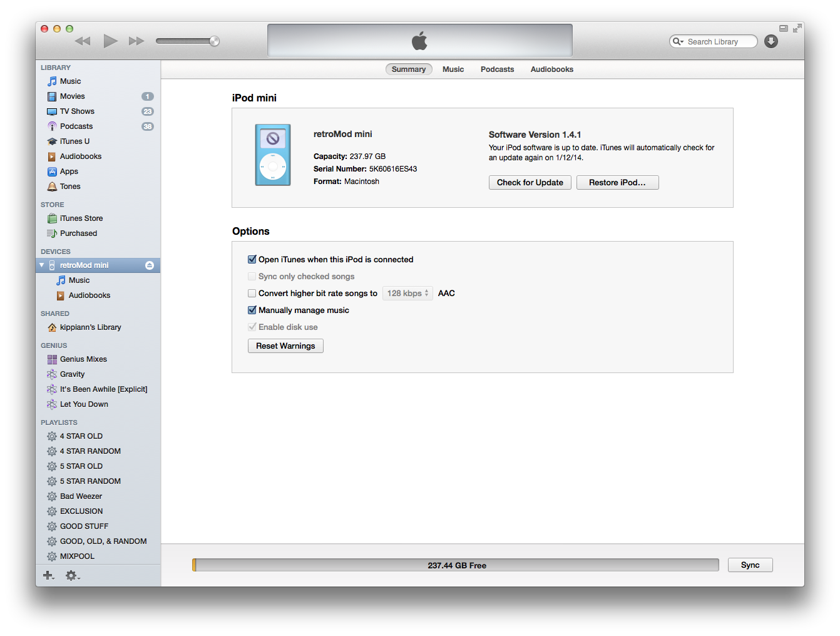
Task: Select the GOOD, OLD, & RANDOM playlist
Action: coord(98,541)
